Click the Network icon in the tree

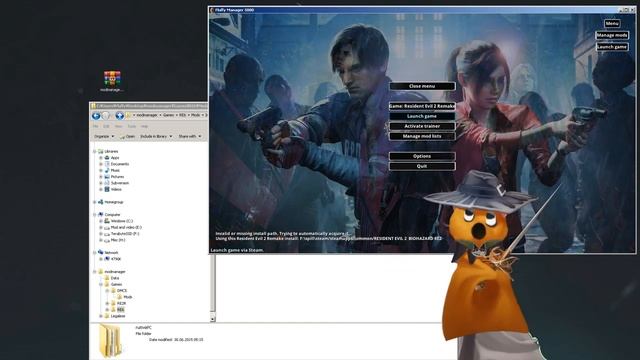click(x=100, y=252)
